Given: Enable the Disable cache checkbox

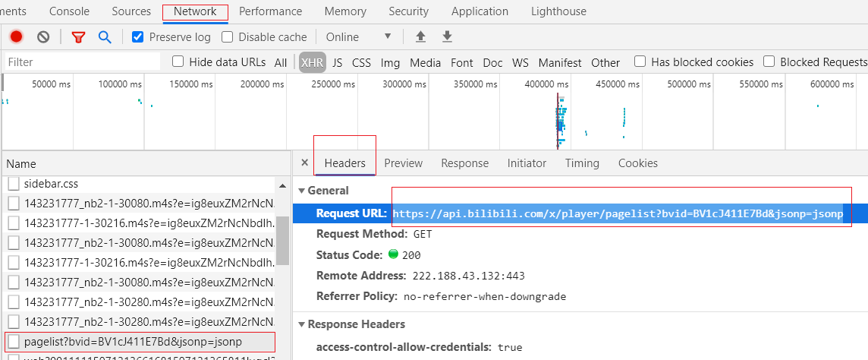Looking at the screenshot, I should click(x=228, y=36).
